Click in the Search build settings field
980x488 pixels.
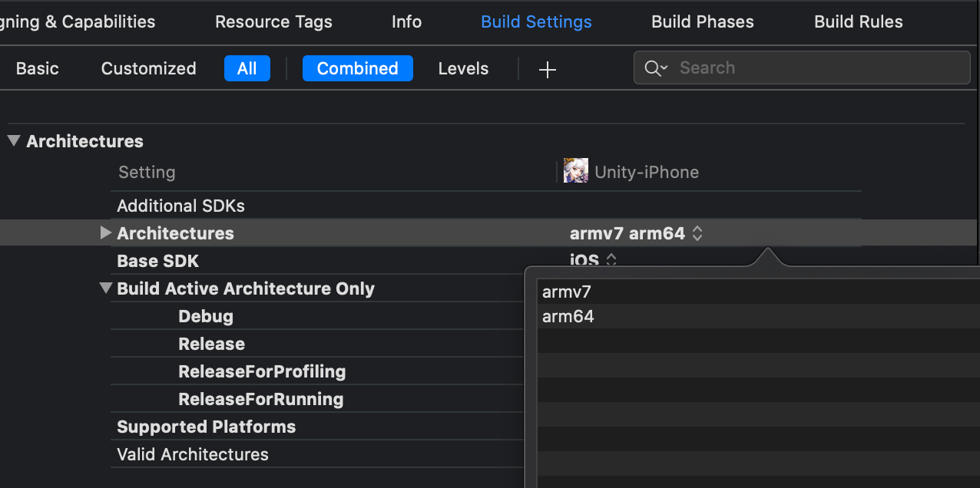[814, 68]
